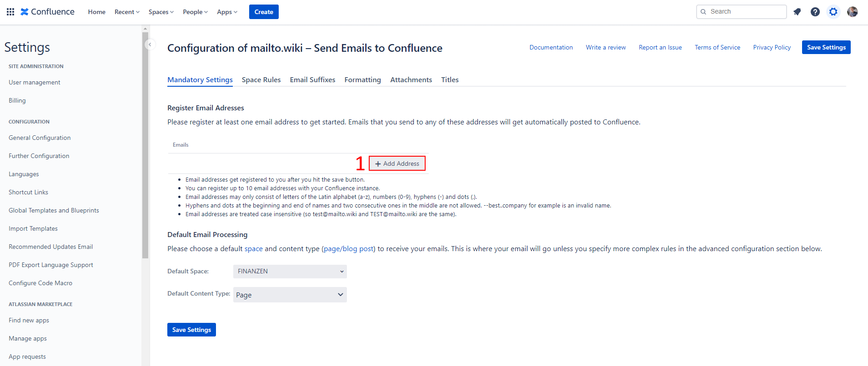Open Find new apps
This screenshot has height=366, width=868.
(29, 320)
